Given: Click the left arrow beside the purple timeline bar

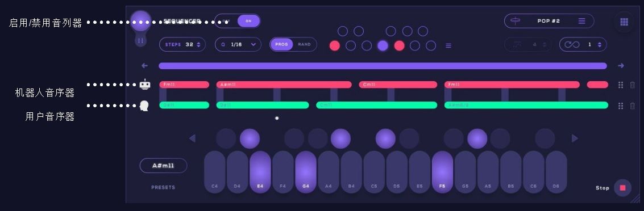Looking at the screenshot, I should click(144, 66).
